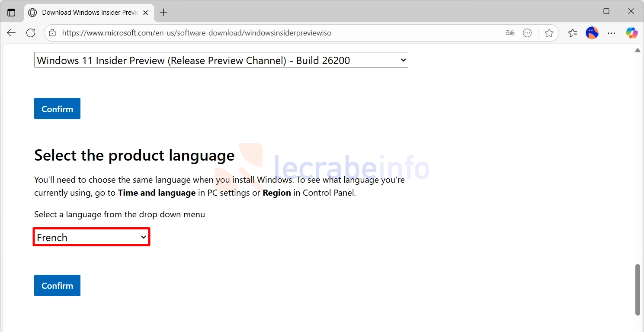The height and width of the screenshot is (332, 644).
Task: Close the Download Windows Insider Preview tab
Action: tap(146, 13)
